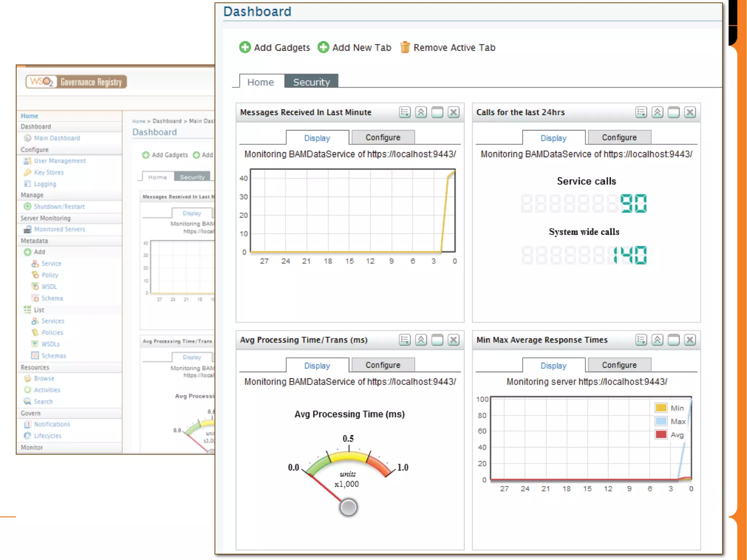
Task: Click the blue Max legend swatch
Action: click(661, 421)
